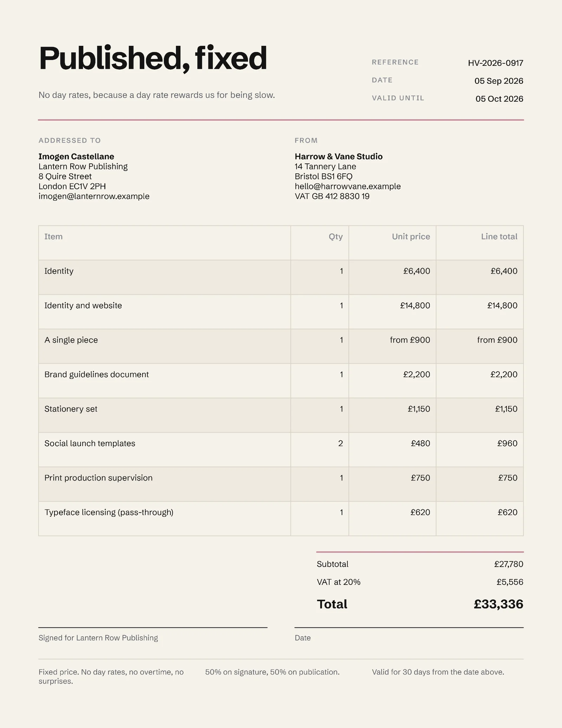Click the 'Qty' column header
Screen dimensions: 562x728
335,237
